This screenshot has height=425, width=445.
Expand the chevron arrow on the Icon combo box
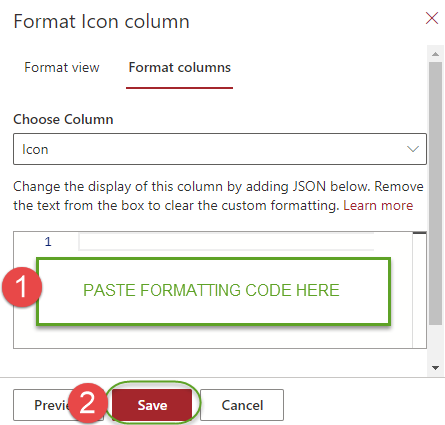coord(413,149)
